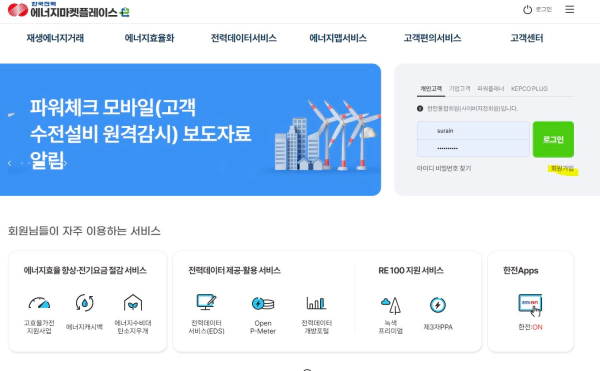This screenshot has height=371, width=600.
Task: Open 에너지수비대 탄소지우개 house icon
Action: (x=133, y=303)
